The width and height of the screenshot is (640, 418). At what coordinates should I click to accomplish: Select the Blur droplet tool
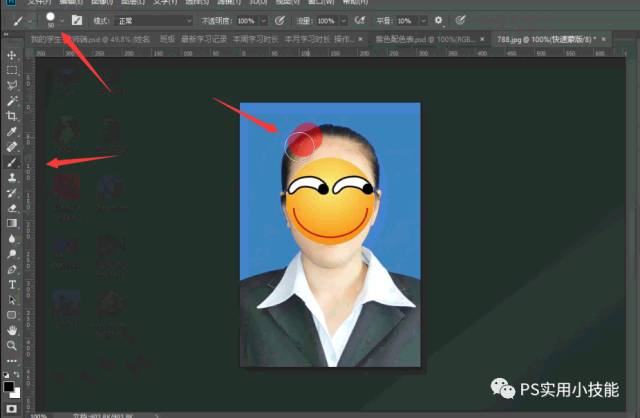[x=12, y=239]
